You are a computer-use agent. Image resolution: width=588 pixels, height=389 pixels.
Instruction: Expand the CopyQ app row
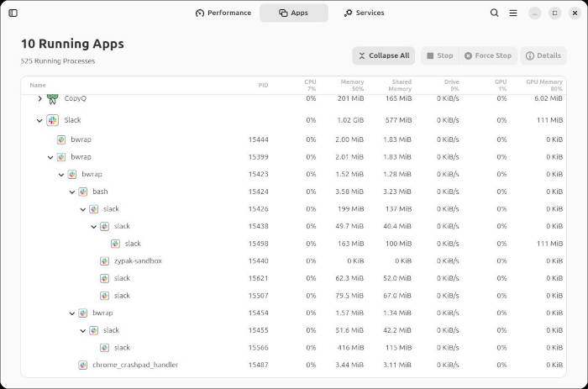39,99
